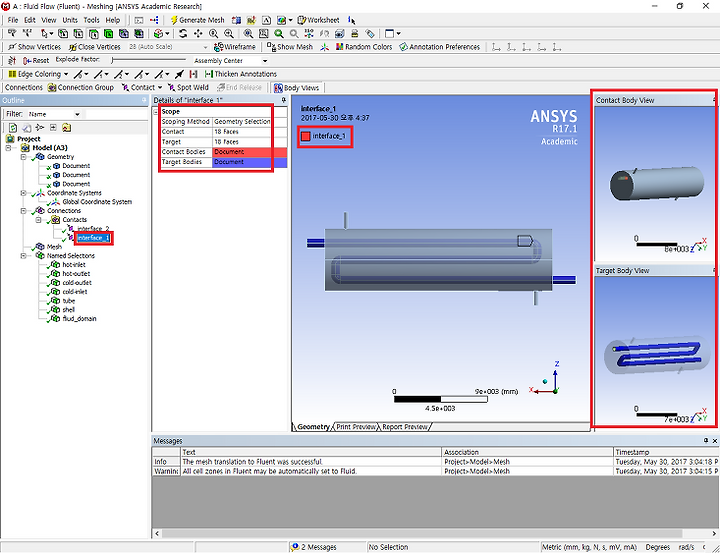
Task: Click the Refresh icon in Outline toolbar
Action: pos(13,128)
